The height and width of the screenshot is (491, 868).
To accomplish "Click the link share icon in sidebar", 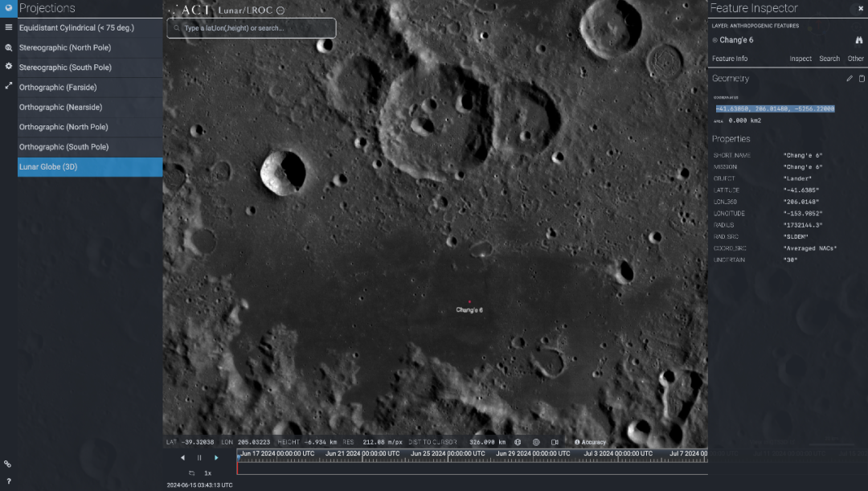I will 8,464.
